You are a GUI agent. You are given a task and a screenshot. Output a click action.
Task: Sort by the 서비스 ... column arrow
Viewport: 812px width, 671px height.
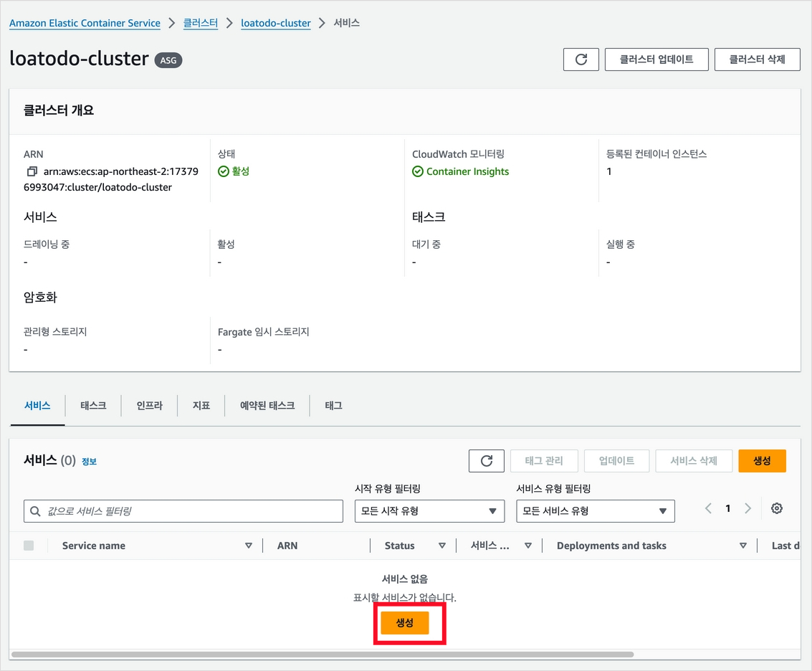click(528, 546)
